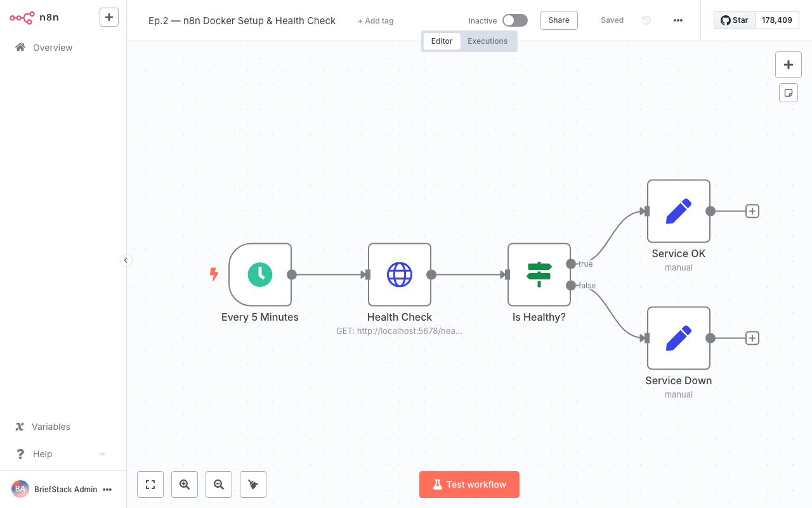This screenshot has height=508, width=812.
Task: Fit the workflow to view
Action: click(150, 485)
